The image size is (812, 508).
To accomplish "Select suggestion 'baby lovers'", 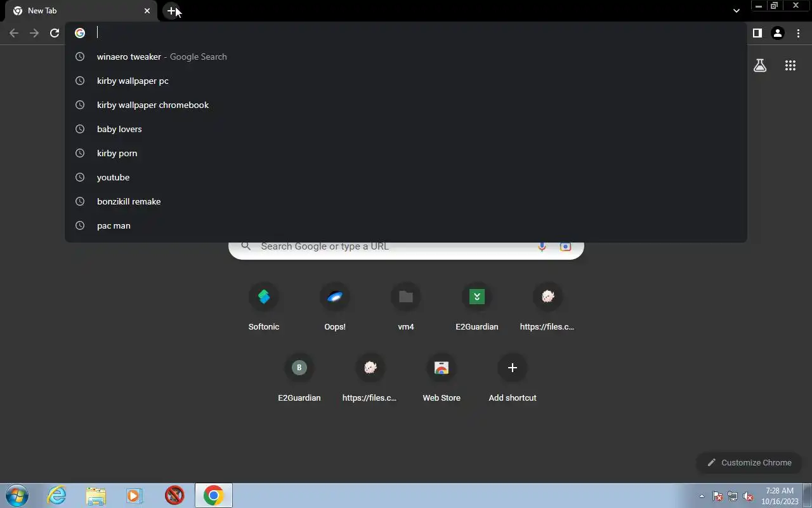I will click(406, 129).
